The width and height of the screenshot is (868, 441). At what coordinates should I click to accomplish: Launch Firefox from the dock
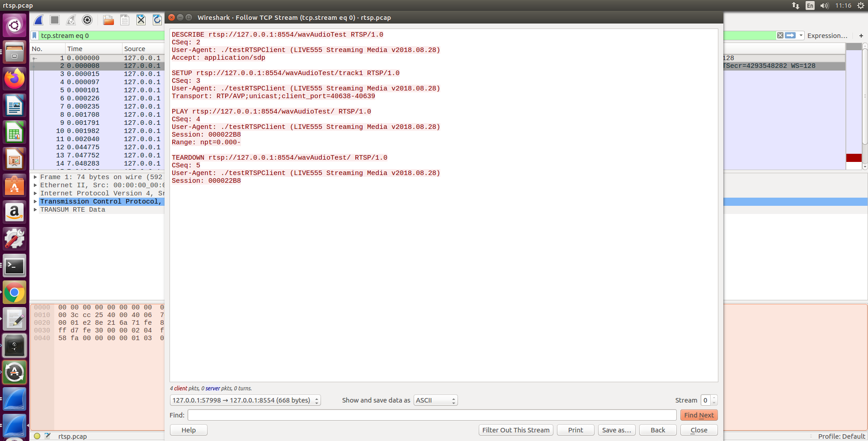point(14,79)
